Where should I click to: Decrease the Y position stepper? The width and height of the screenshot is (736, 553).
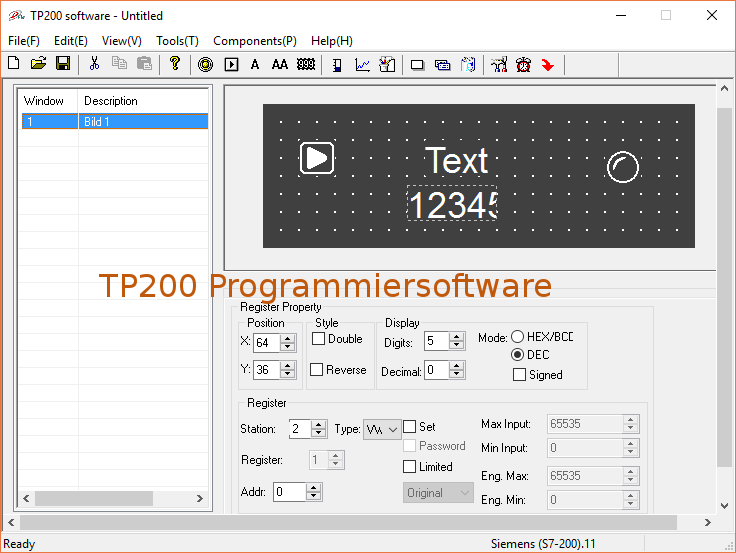288,374
